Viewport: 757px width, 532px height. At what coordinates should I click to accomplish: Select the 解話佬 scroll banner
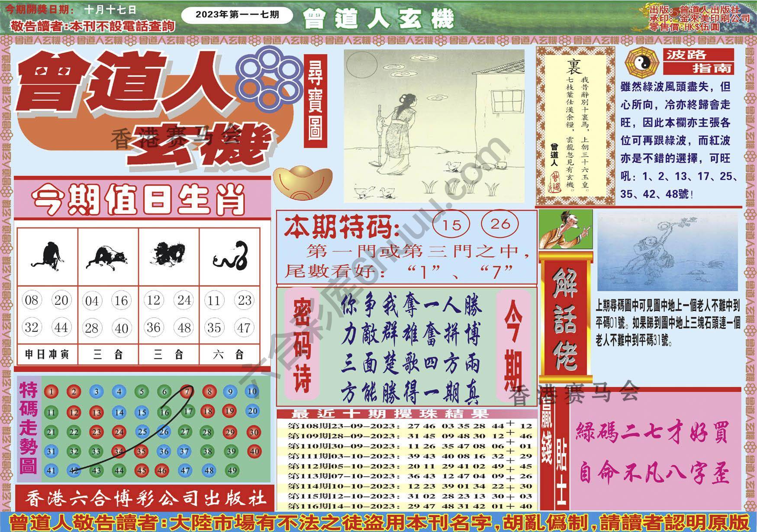pyautogui.click(x=566, y=316)
